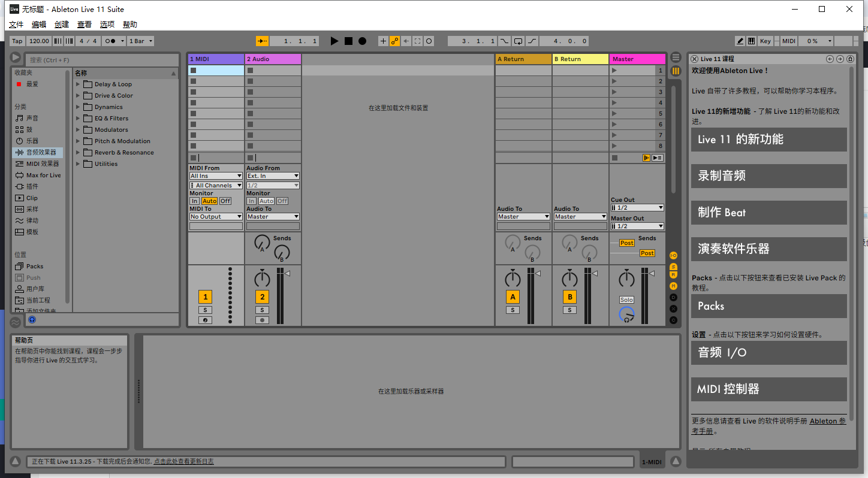Open the Plug-ins category in browser

(x=32, y=186)
